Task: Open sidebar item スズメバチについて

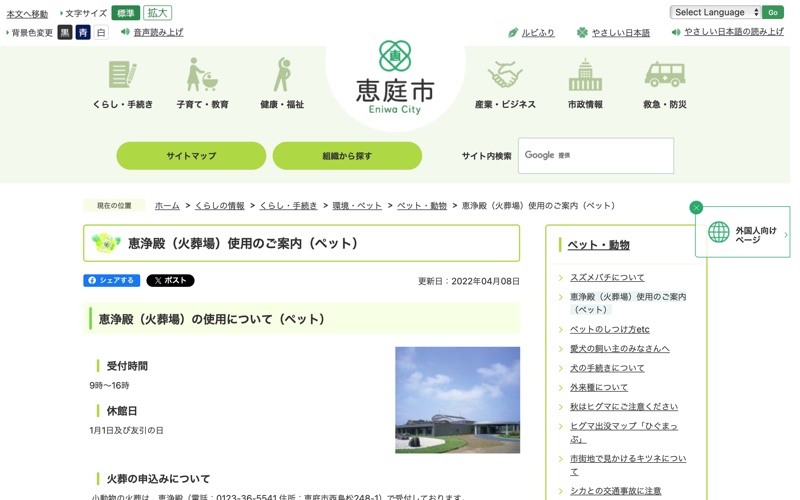Action: tap(607, 278)
